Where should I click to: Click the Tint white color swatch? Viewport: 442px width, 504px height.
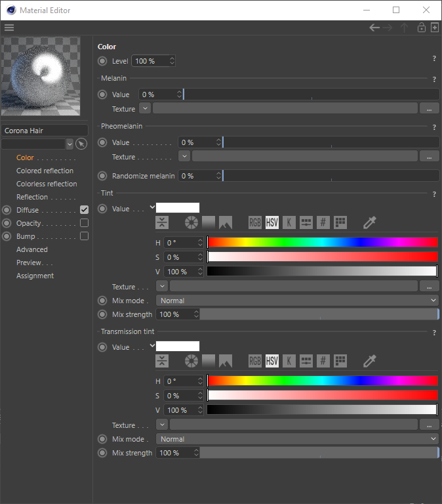coord(178,207)
